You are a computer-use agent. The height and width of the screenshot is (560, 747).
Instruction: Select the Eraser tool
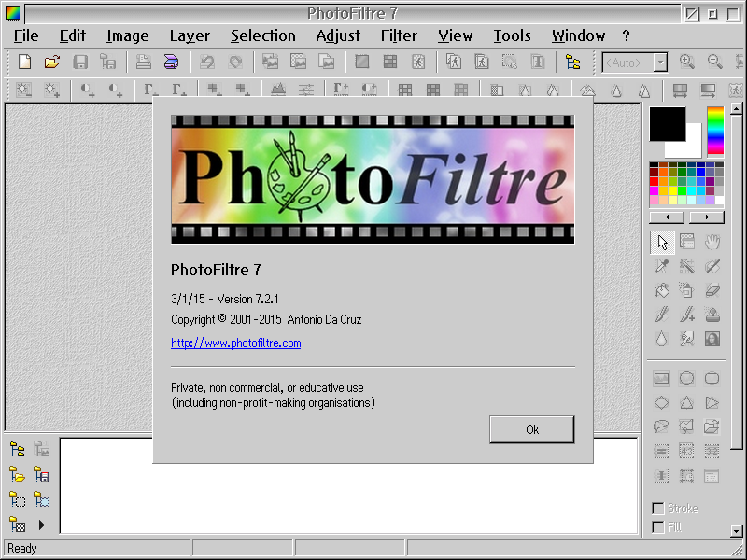pyautogui.click(x=712, y=290)
